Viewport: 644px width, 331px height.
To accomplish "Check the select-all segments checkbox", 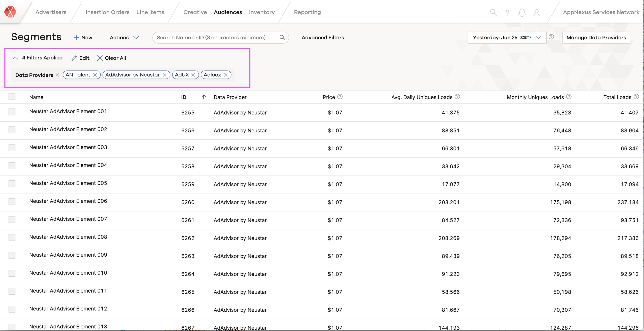I will pyautogui.click(x=12, y=97).
